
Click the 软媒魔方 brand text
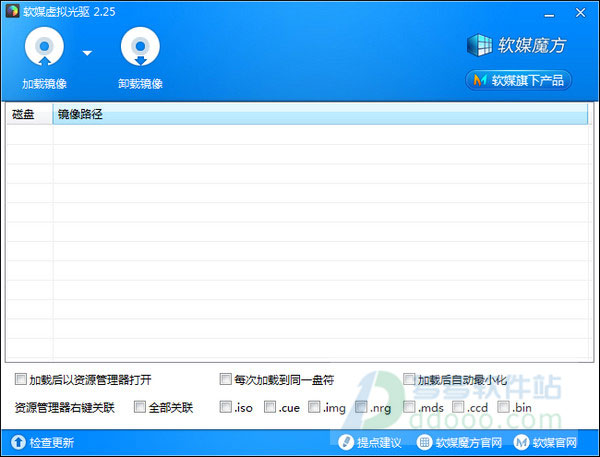coord(532,45)
